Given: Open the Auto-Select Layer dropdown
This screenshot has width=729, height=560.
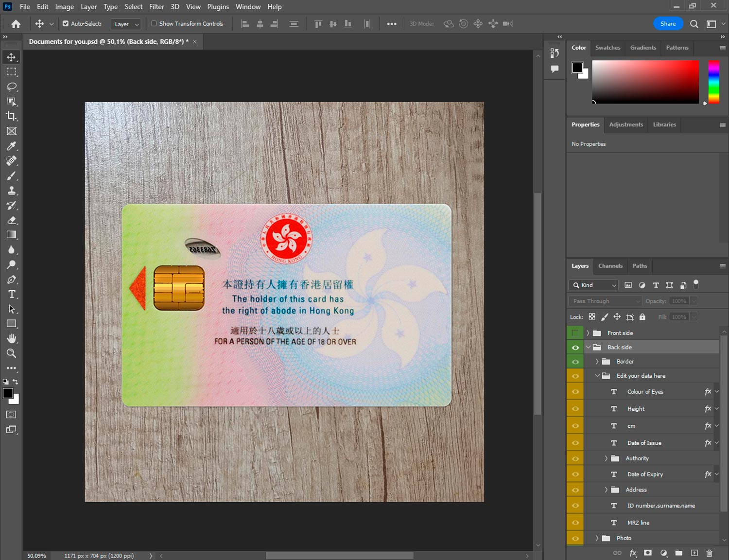Looking at the screenshot, I should pyautogui.click(x=126, y=24).
